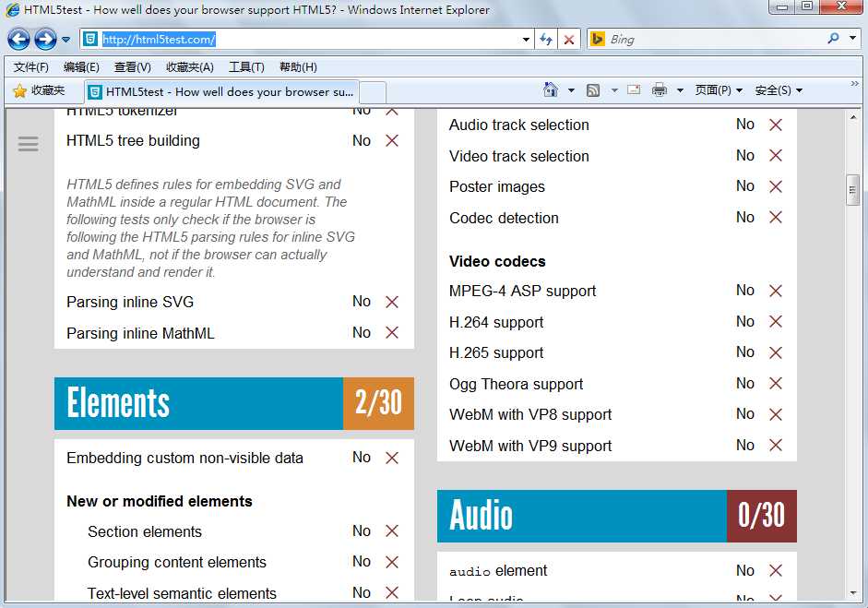Expand the feeds dropdown arrow
The width and height of the screenshot is (868, 608).
point(614,90)
